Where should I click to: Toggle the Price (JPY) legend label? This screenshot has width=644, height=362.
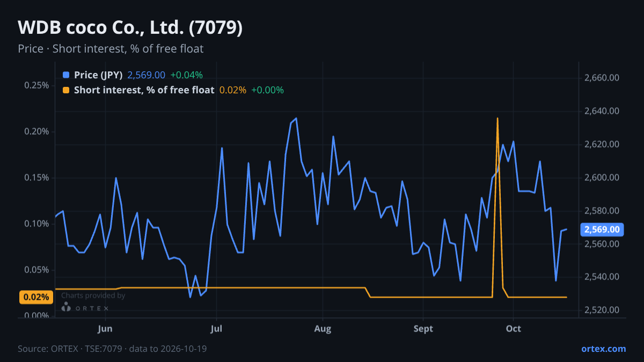[98, 75]
